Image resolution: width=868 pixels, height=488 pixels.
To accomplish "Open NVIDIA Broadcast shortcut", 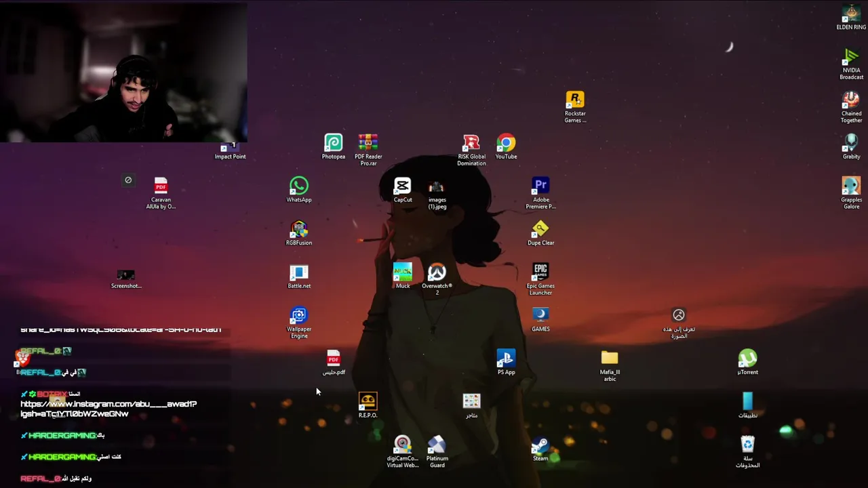I will click(851, 64).
